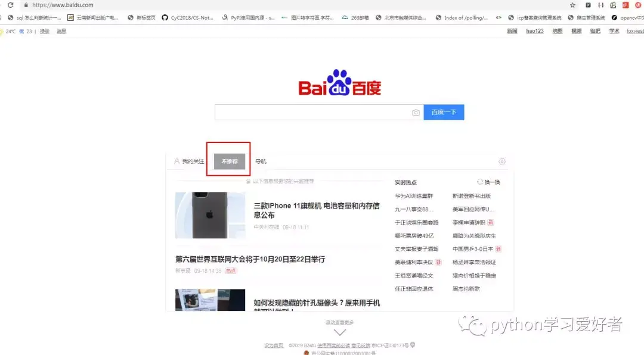Click the red extension icon in toolbar

(626, 5)
